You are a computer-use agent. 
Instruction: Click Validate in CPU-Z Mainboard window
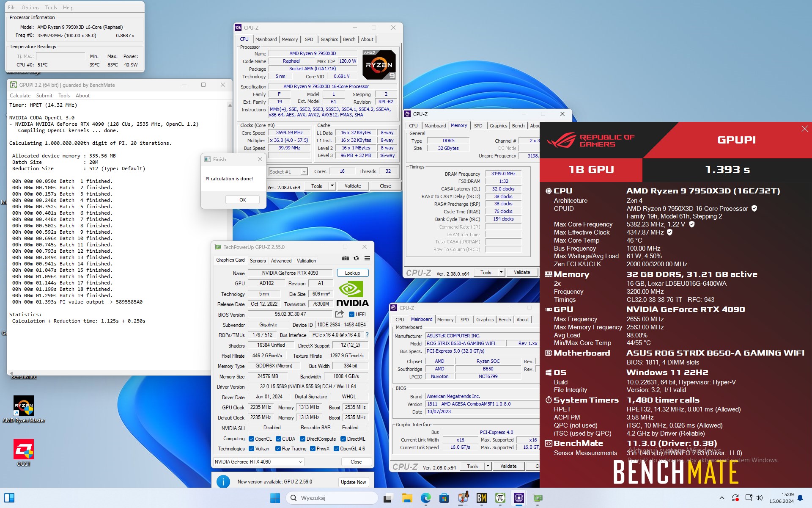point(508,466)
